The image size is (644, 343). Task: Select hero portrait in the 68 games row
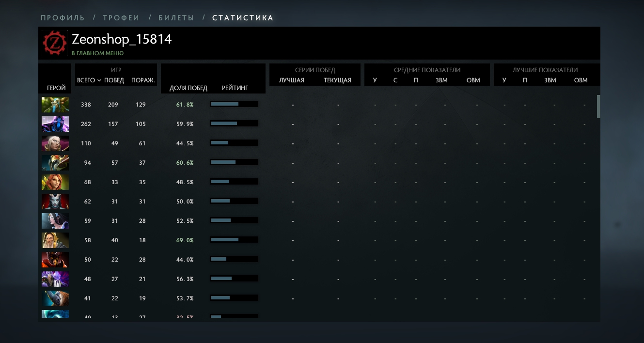(55, 182)
